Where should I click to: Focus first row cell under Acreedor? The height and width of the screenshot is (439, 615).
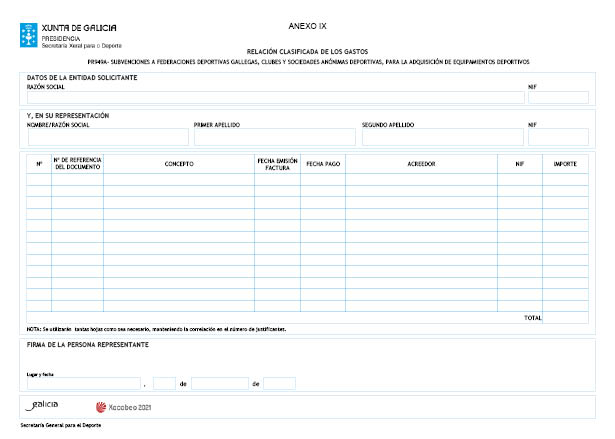pos(421,179)
